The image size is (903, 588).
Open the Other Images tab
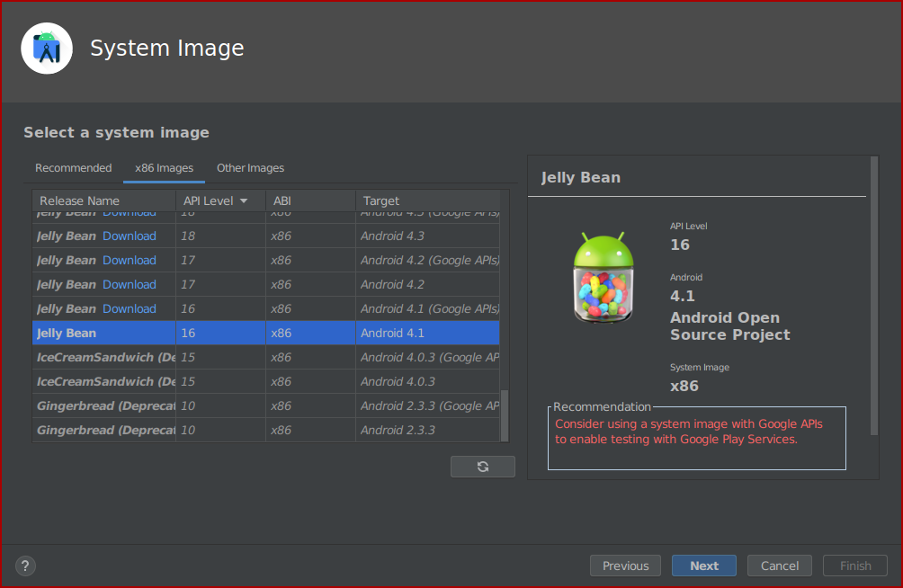pyautogui.click(x=250, y=168)
